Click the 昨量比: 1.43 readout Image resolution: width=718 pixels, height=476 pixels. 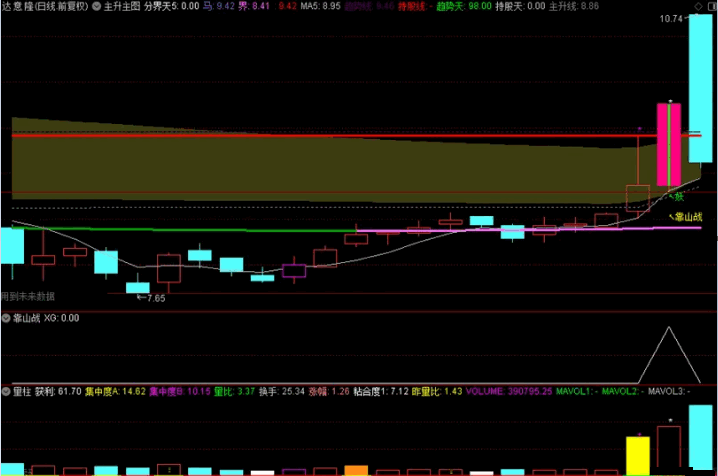437,392
